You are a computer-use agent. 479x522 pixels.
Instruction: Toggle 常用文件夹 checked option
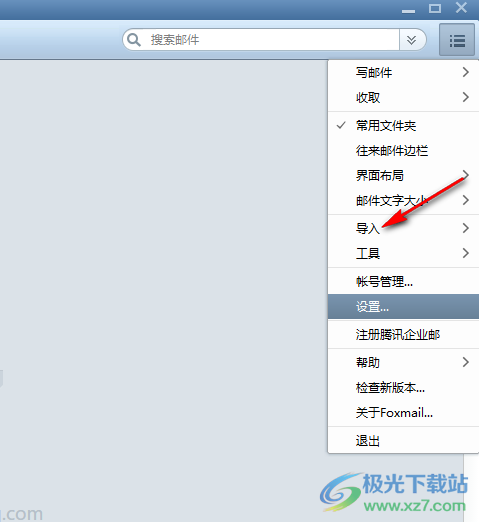pyautogui.click(x=403, y=126)
